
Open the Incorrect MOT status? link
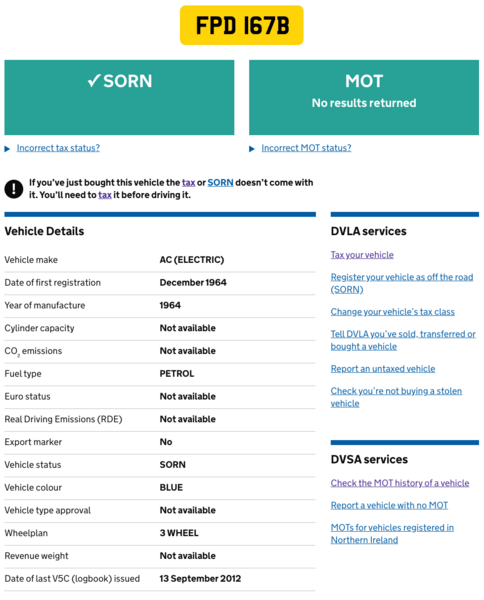pyautogui.click(x=306, y=148)
